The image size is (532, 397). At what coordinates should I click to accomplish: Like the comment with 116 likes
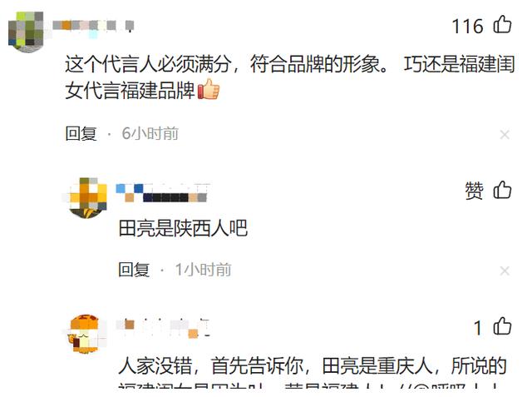pyautogui.click(x=502, y=24)
